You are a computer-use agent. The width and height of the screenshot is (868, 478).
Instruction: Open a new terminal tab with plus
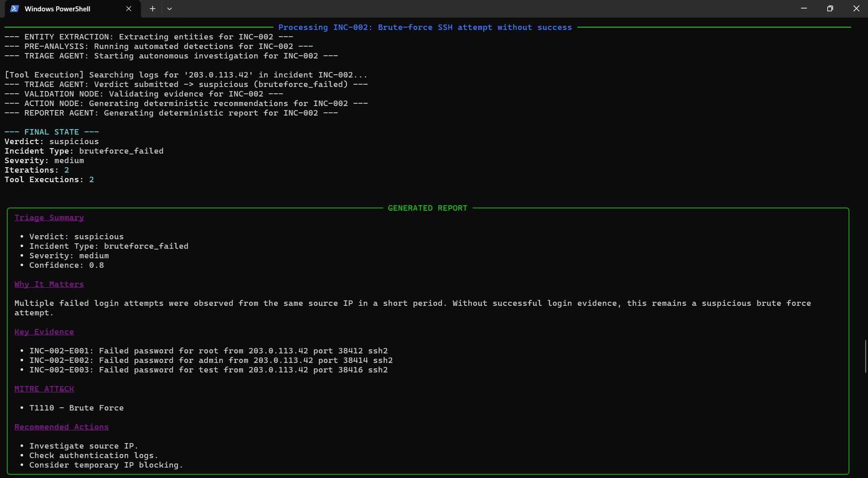coord(153,9)
